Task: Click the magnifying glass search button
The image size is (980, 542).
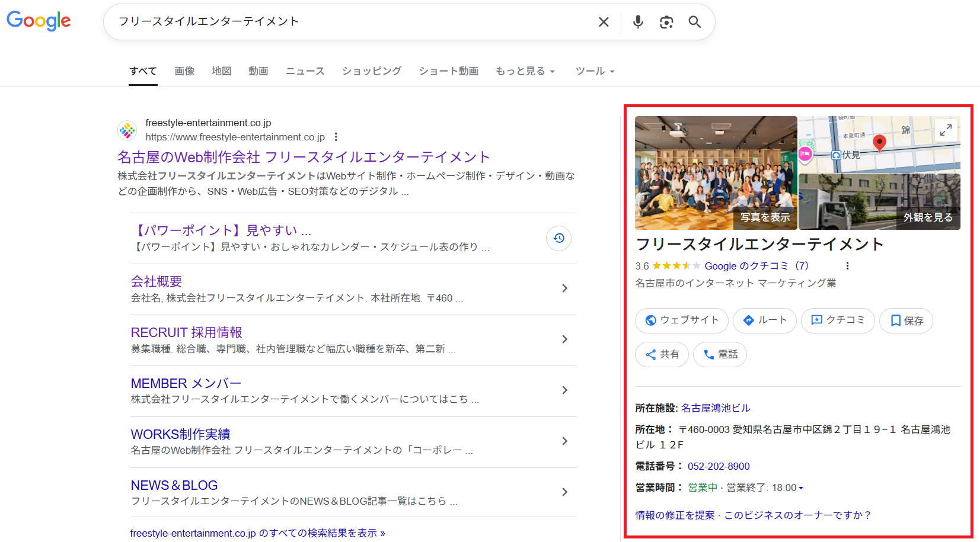Action: click(x=695, y=22)
